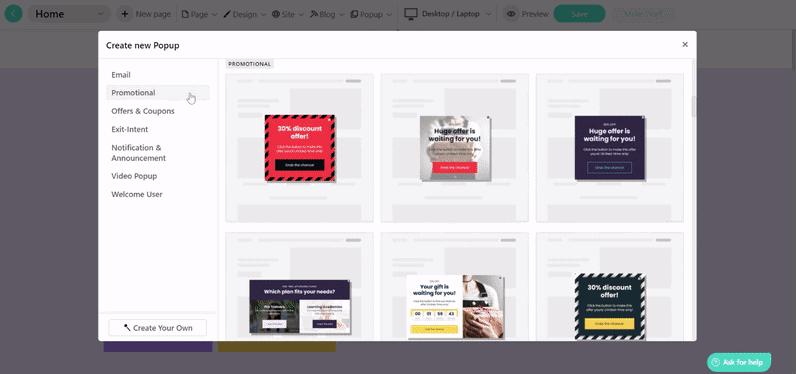Screen dimensions: 796x374
Task: Choose the dark purple Huge offer template
Action: pos(610,148)
